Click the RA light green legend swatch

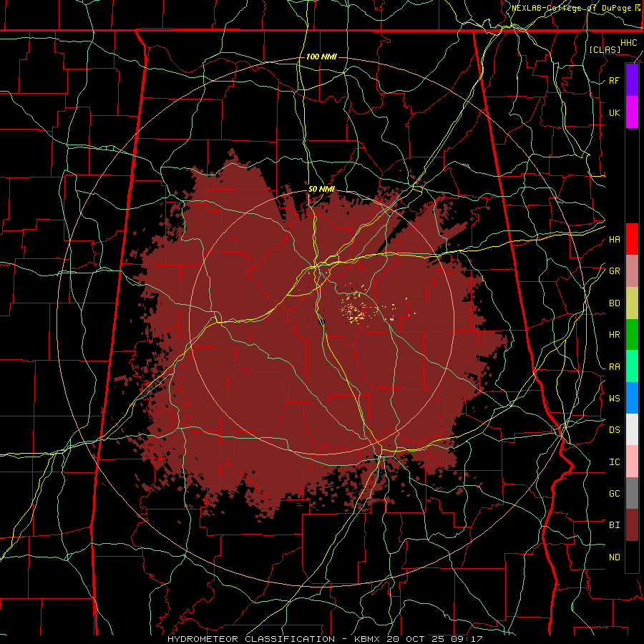632,366
